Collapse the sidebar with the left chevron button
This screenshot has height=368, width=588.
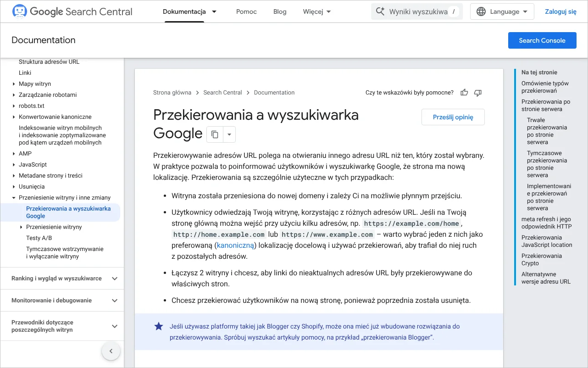tap(111, 351)
